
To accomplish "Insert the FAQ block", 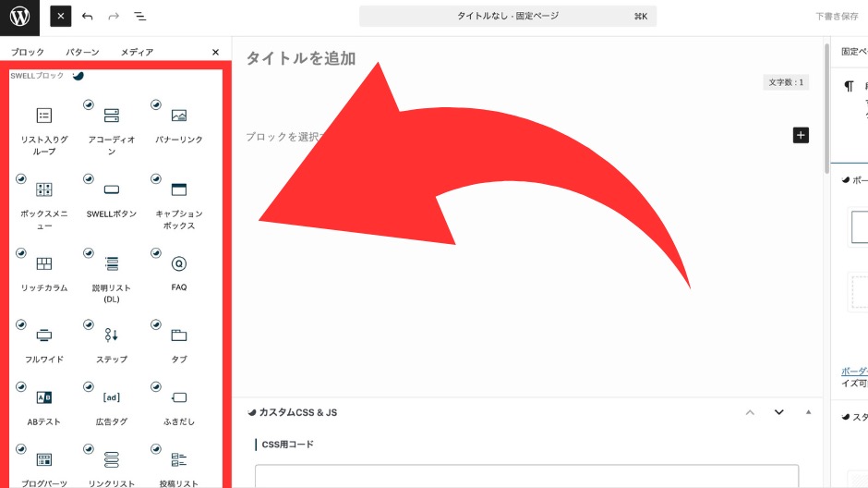I will click(x=179, y=271).
